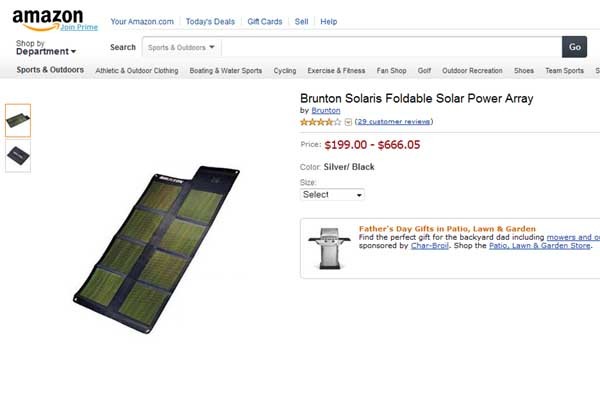Open Today's Deals in top navigation
This screenshot has width=600, height=400.
(x=210, y=21)
